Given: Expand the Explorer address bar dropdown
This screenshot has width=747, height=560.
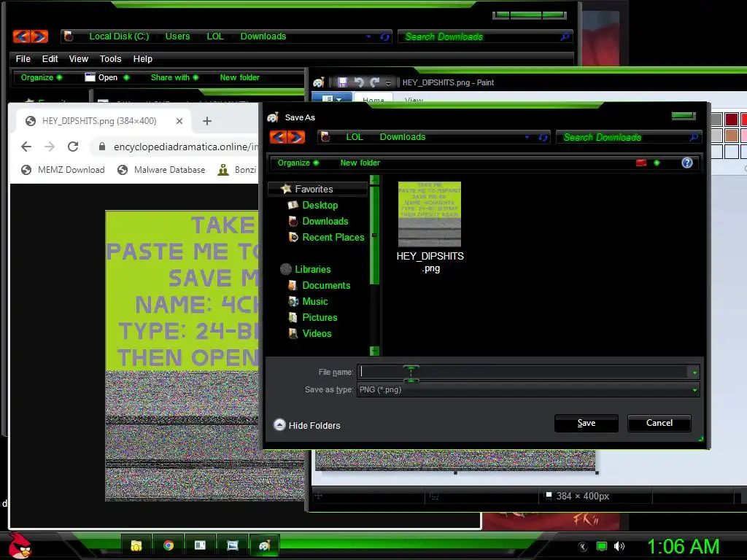Looking at the screenshot, I should click(x=368, y=36).
